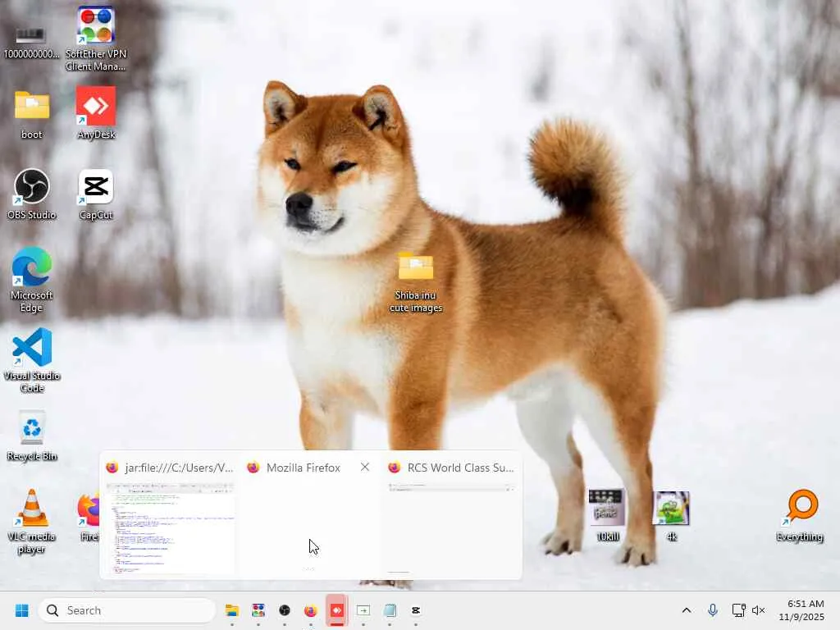Open File Explorer from the taskbar
This screenshot has height=630, width=840.
(232, 610)
